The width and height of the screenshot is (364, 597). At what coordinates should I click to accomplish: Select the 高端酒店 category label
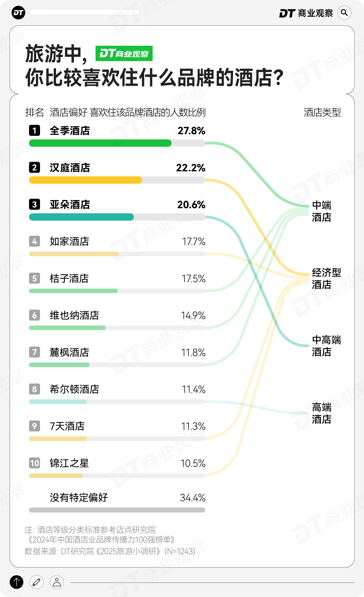click(321, 413)
